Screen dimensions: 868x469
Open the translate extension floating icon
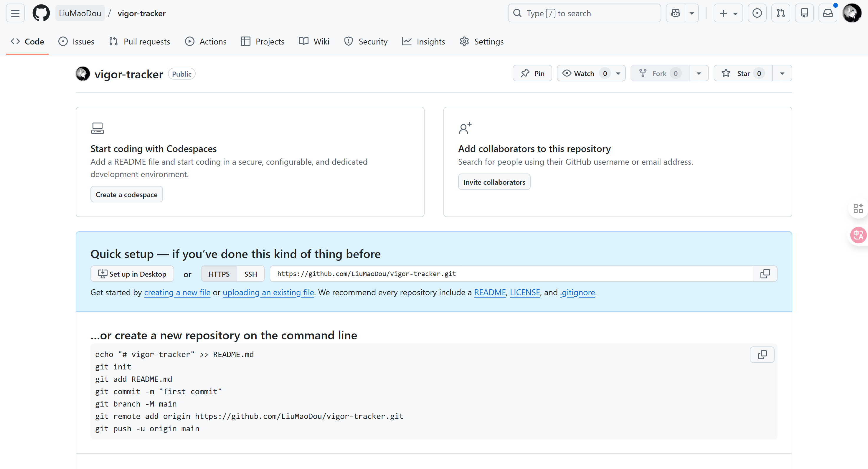pyautogui.click(x=858, y=235)
